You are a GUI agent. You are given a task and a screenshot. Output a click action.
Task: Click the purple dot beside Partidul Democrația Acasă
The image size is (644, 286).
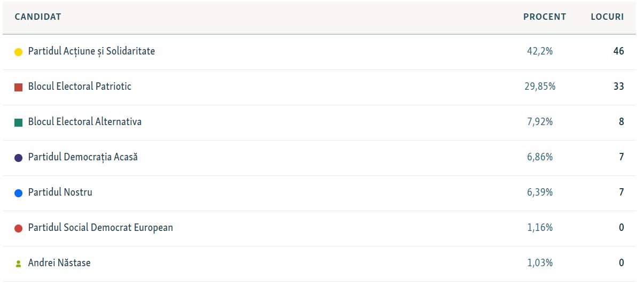[x=18, y=158]
